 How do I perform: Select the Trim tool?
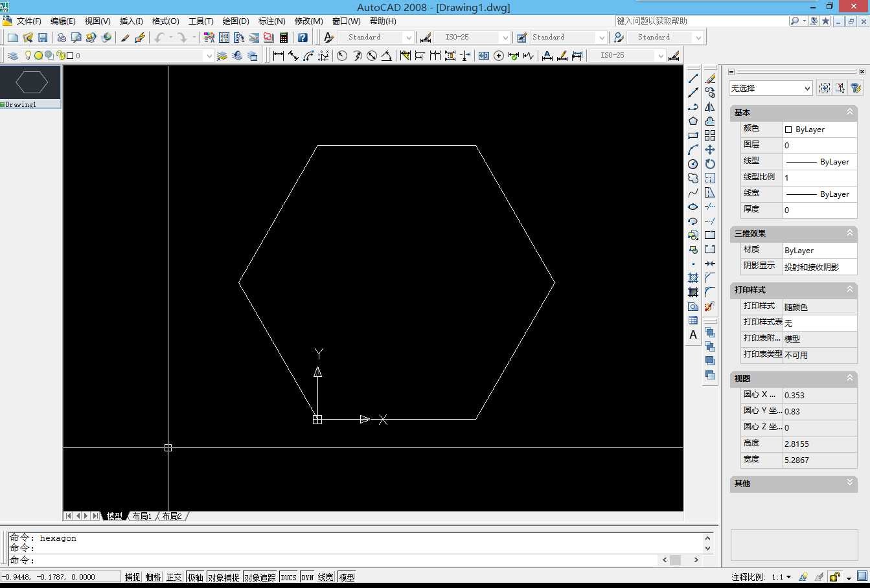(x=710, y=207)
